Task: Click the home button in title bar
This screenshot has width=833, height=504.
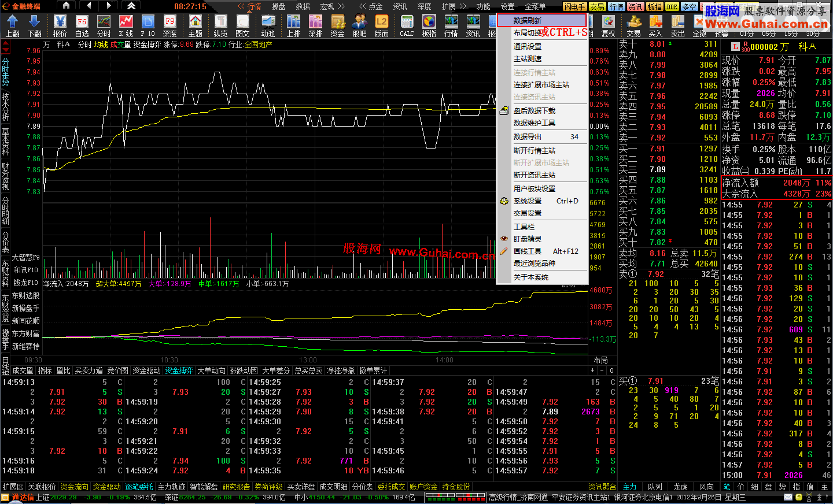Action: tap(67, 6)
